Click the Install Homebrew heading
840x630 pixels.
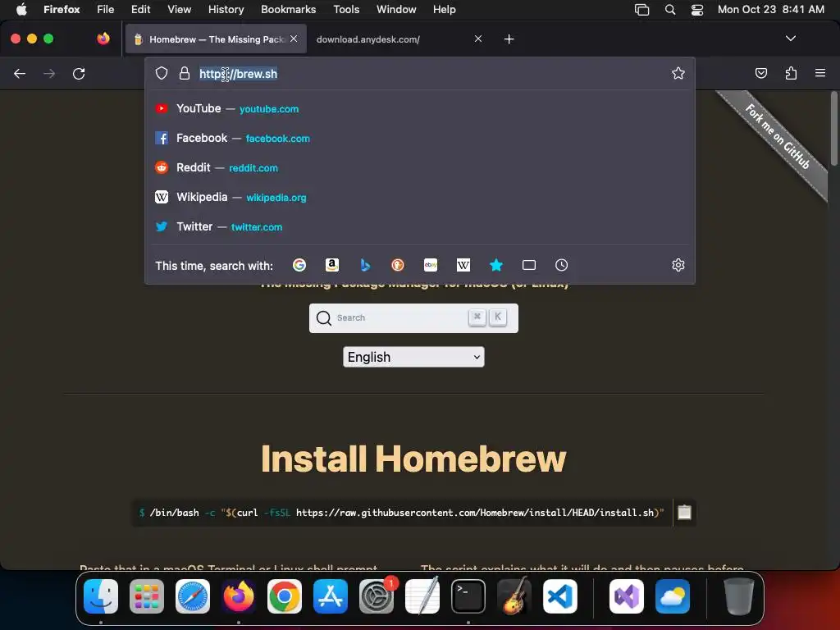pyautogui.click(x=413, y=459)
